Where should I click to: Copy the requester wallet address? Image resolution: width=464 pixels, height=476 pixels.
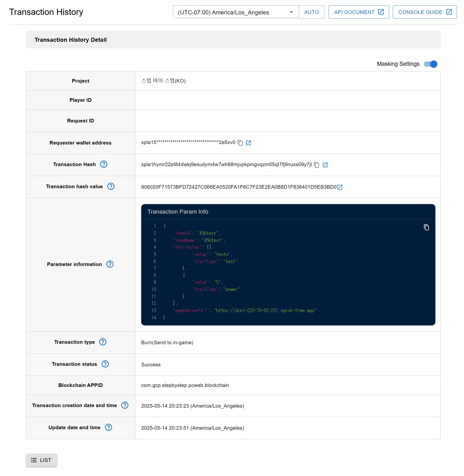click(x=240, y=143)
